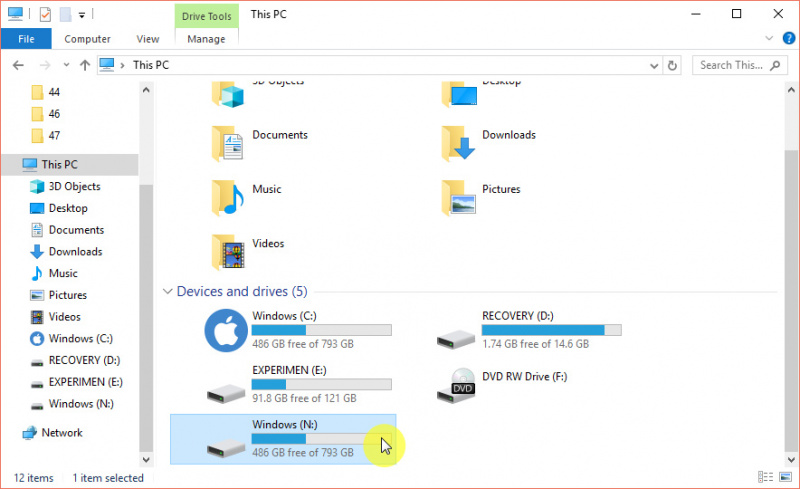Open the Manage tab under Drive Tools
Screen dimensions: 800x489
click(206, 39)
